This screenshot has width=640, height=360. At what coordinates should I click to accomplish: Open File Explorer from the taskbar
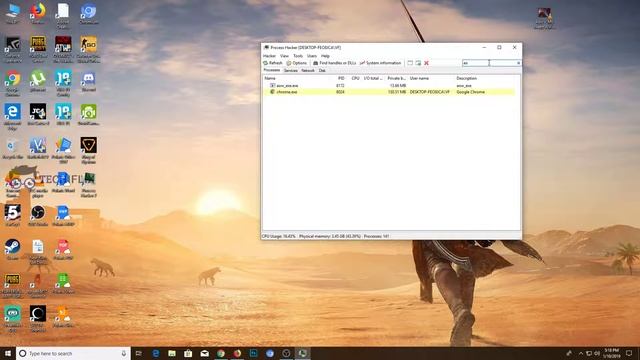tap(172, 353)
